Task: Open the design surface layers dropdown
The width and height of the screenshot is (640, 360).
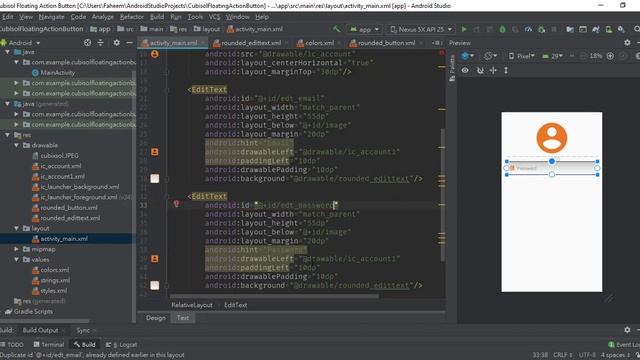Action: (x=467, y=56)
